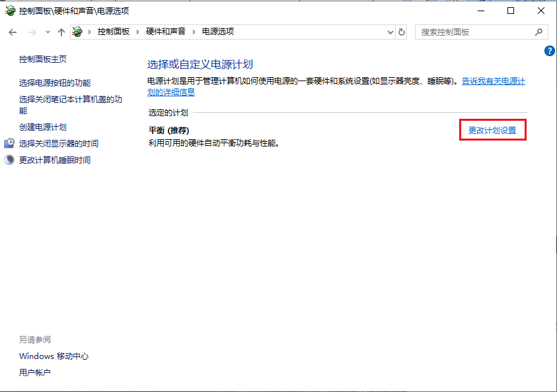The width and height of the screenshot is (557, 392).
Task: Go back with the left arrow button
Action: [13, 32]
